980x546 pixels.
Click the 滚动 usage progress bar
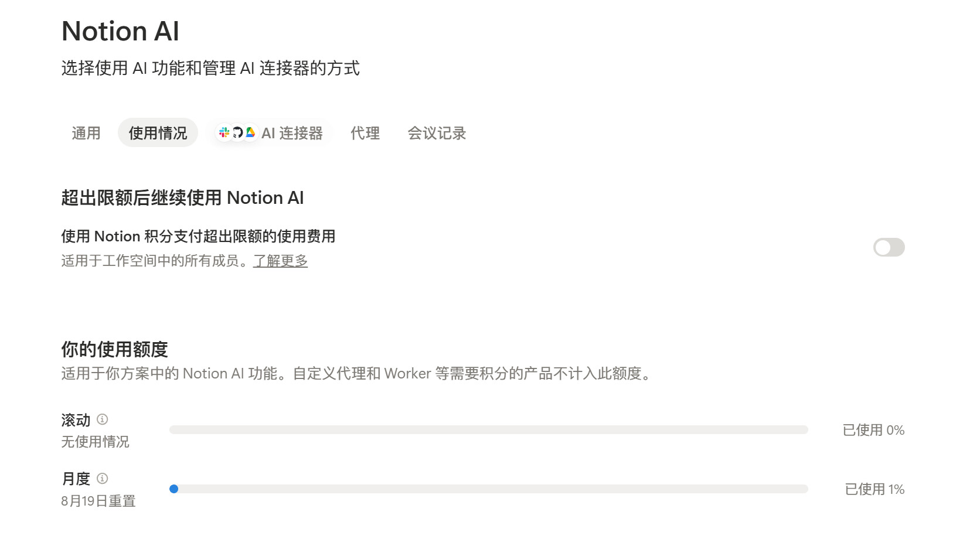coord(489,430)
